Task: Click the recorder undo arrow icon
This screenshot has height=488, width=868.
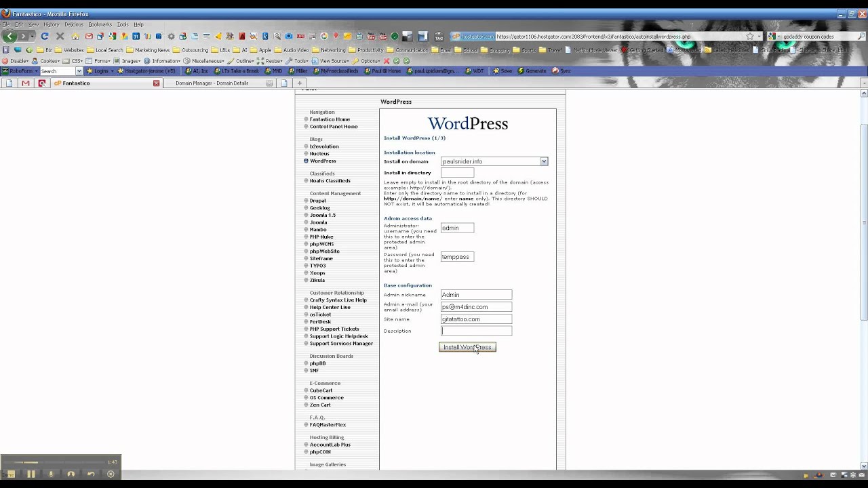Action: click(91, 474)
